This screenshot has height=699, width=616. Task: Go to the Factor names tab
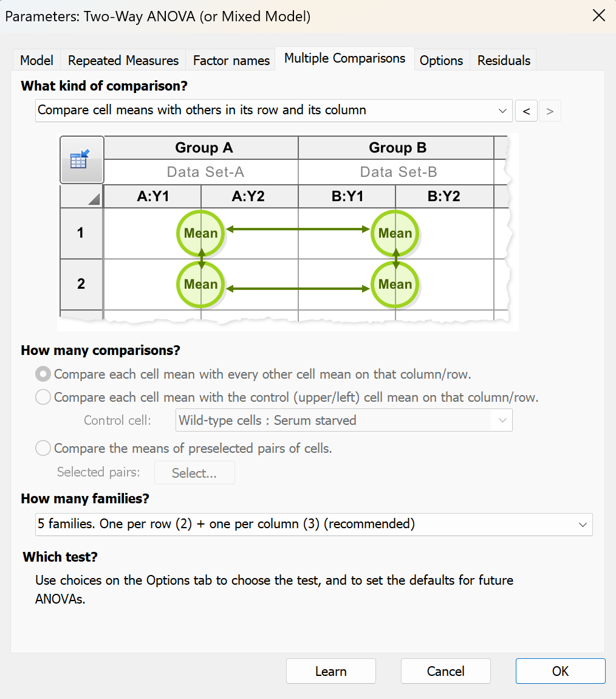coord(231,60)
